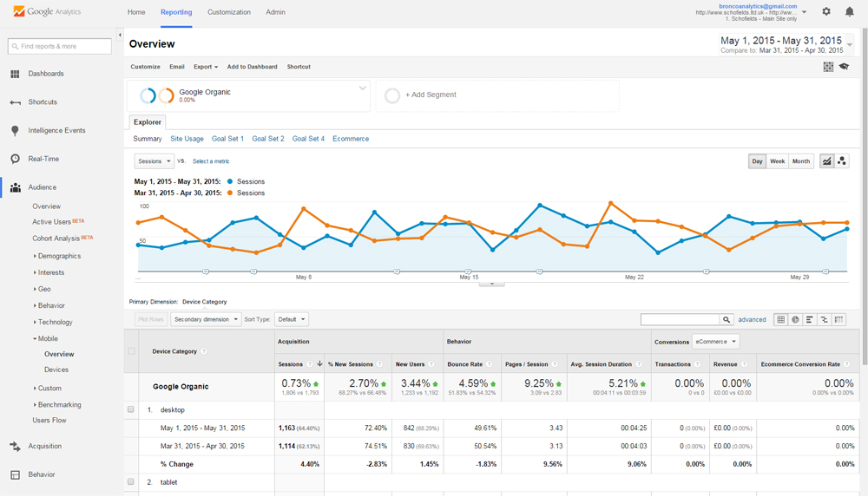Open Real-Time clock icon

(x=15, y=159)
